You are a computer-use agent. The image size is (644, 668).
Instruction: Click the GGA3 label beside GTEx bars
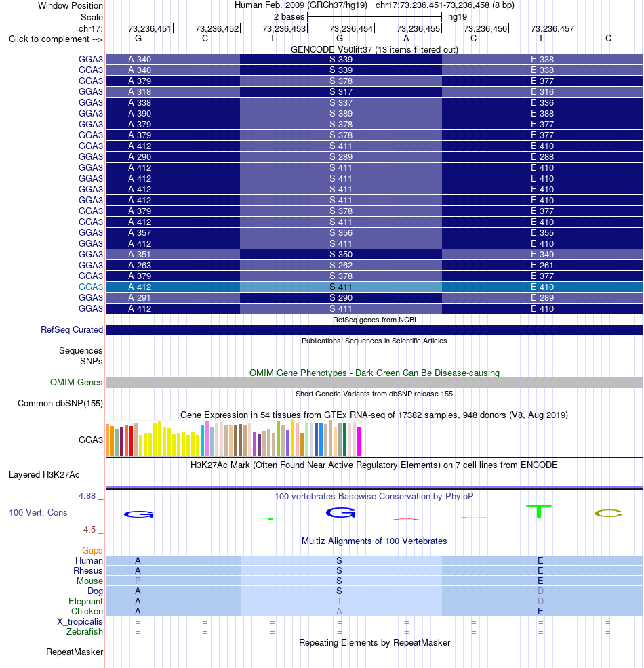tap(91, 440)
